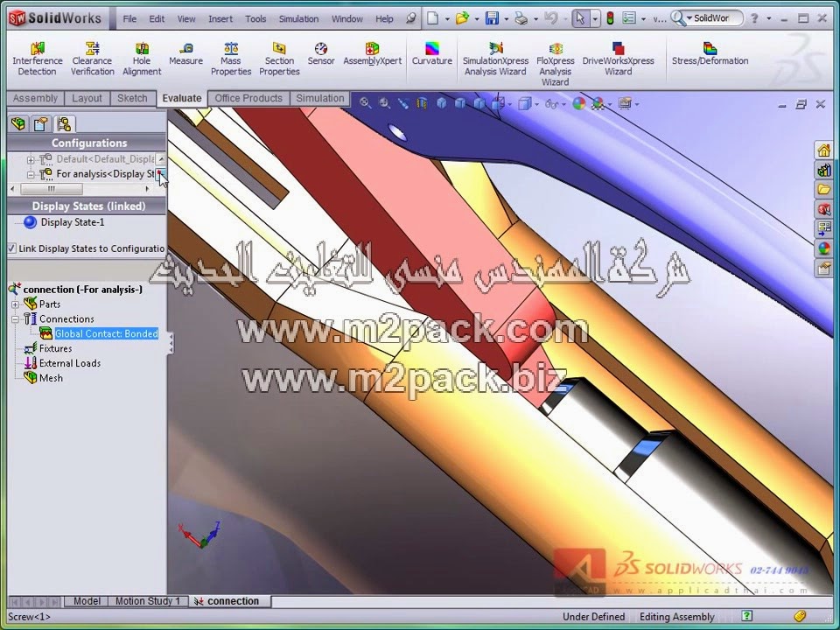Collapse the For analysis configuration node

(x=31, y=175)
